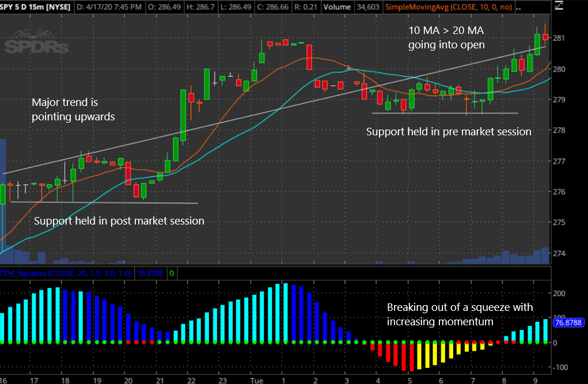Screen dimensions: 588x384
Task: Click the C: 286.66 close value
Action: coord(272,7)
